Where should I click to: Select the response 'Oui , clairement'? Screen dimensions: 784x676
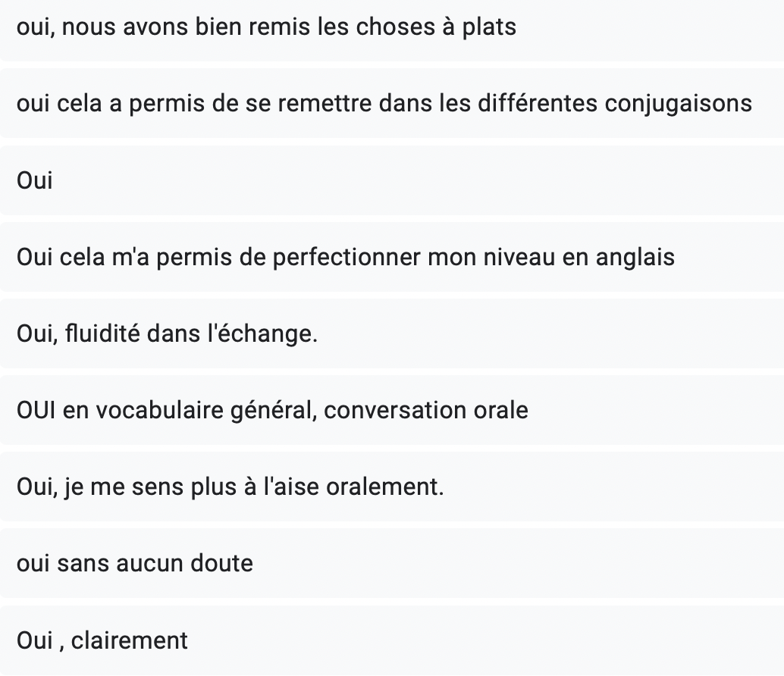[392, 640]
